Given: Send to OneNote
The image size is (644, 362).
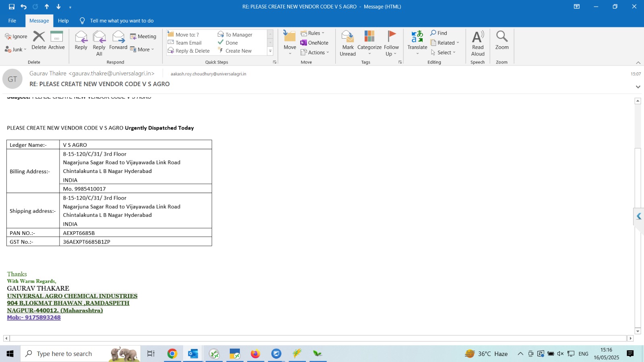Looking at the screenshot, I should (314, 43).
